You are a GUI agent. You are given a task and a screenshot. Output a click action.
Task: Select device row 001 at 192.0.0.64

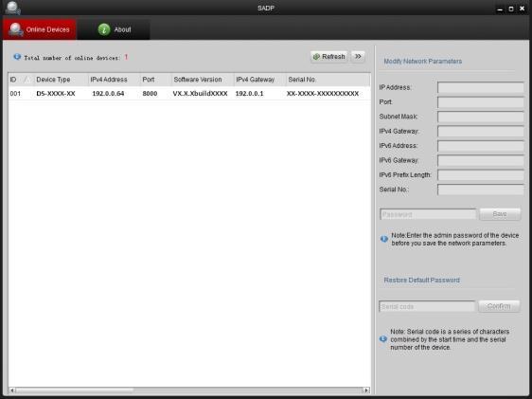point(189,94)
